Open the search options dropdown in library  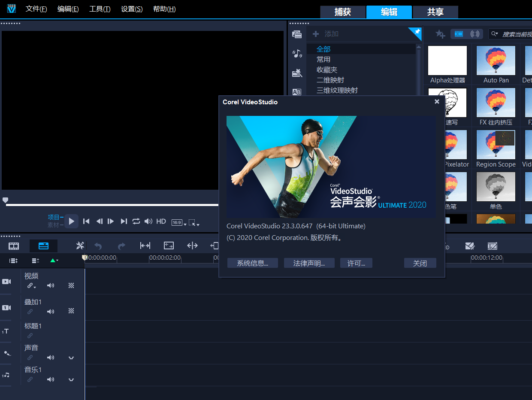[x=495, y=34]
